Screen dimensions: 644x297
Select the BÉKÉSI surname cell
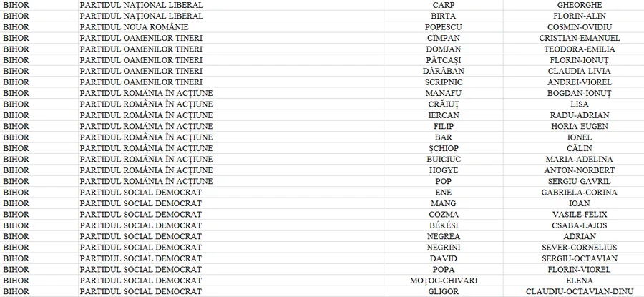pyautogui.click(x=443, y=225)
